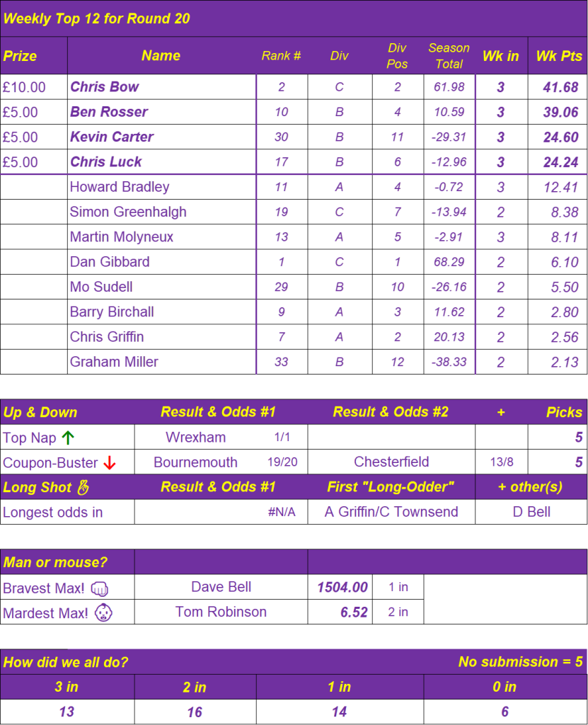588x725 pixels.
Task: Click the Longest odds in label
Action: (x=52, y=513)
